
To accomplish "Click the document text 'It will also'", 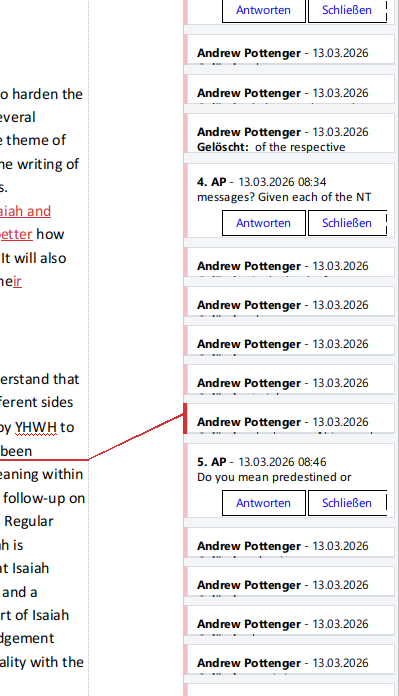I will (34, 258).
